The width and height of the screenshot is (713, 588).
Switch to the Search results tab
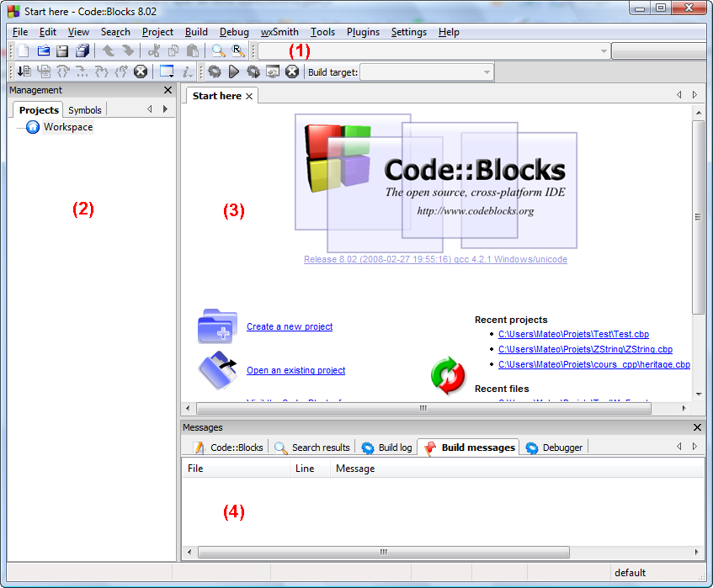tap(312, 448)
